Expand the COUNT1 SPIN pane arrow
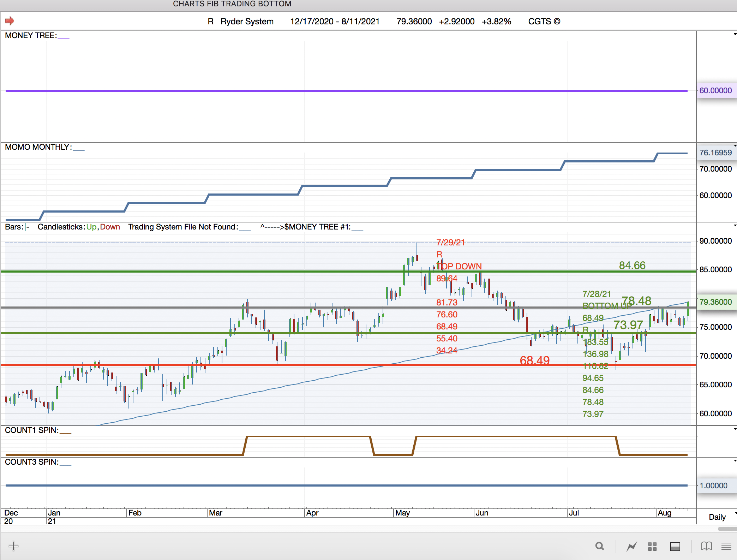737x560 pixels. pos(735,429)
